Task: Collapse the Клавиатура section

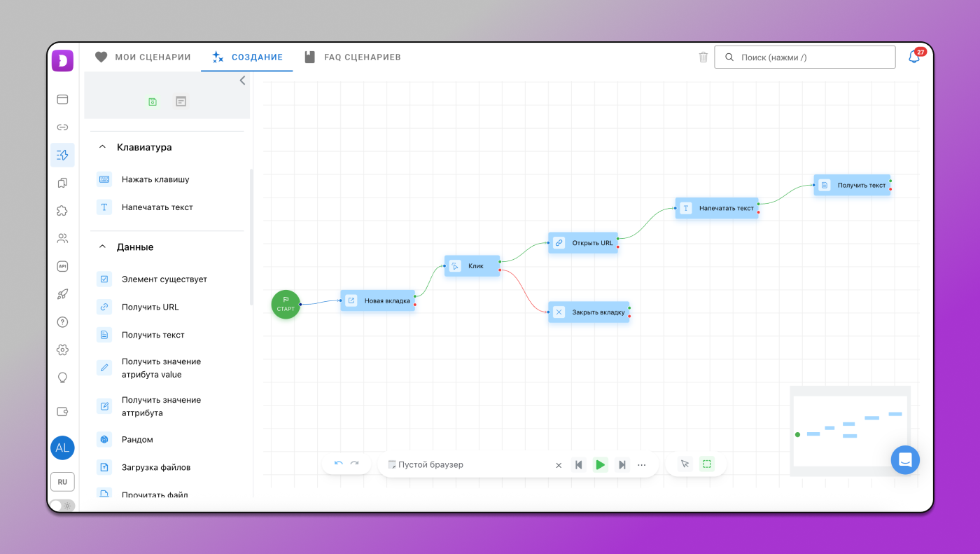Action: [x=102, y=148]
